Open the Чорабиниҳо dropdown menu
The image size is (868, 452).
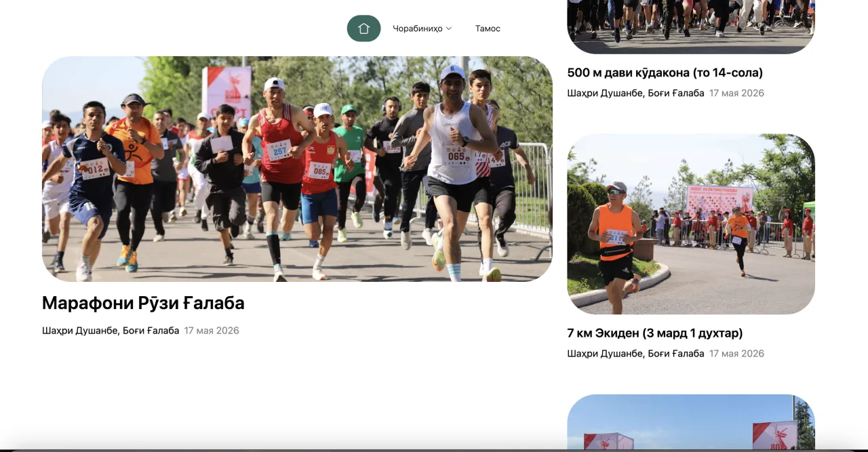coord(422,28)
